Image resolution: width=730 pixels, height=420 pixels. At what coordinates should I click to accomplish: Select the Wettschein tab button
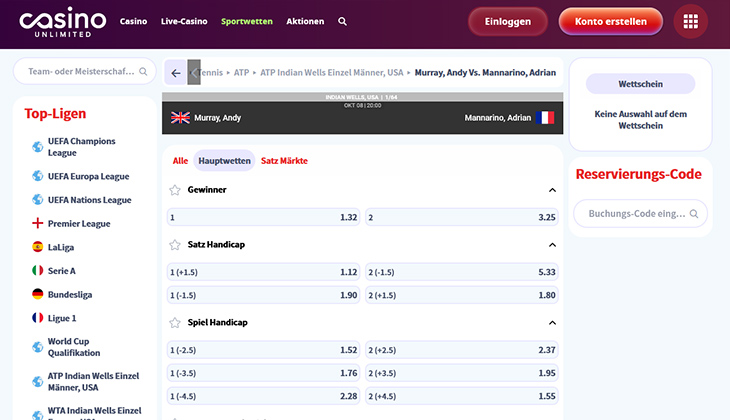640,84
